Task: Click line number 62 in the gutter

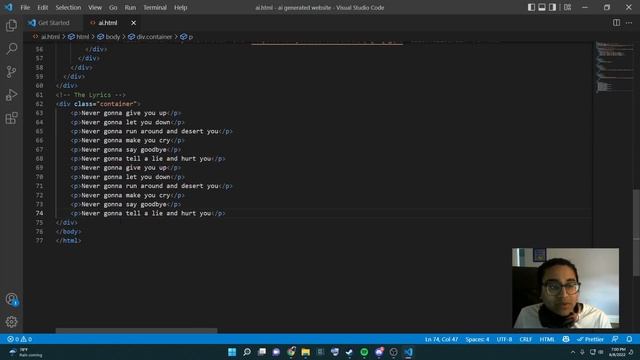Action: coord(39,104)
